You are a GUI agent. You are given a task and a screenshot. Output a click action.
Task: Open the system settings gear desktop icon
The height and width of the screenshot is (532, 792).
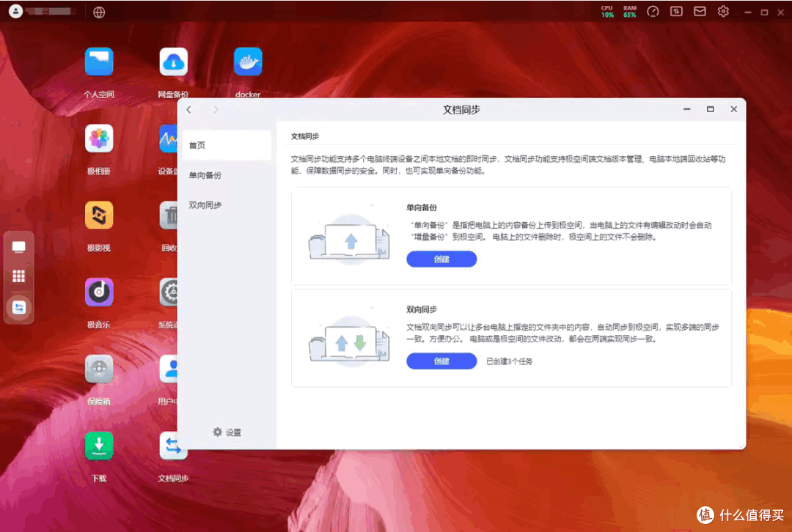click(x=168, y=292)
